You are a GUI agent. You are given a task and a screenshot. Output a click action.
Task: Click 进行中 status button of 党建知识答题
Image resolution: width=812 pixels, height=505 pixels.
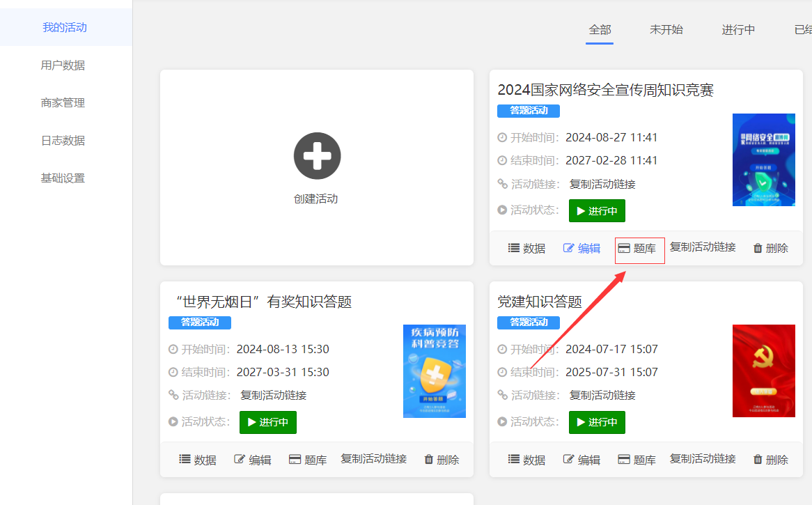pyautogui.click(x=597, y=422)
